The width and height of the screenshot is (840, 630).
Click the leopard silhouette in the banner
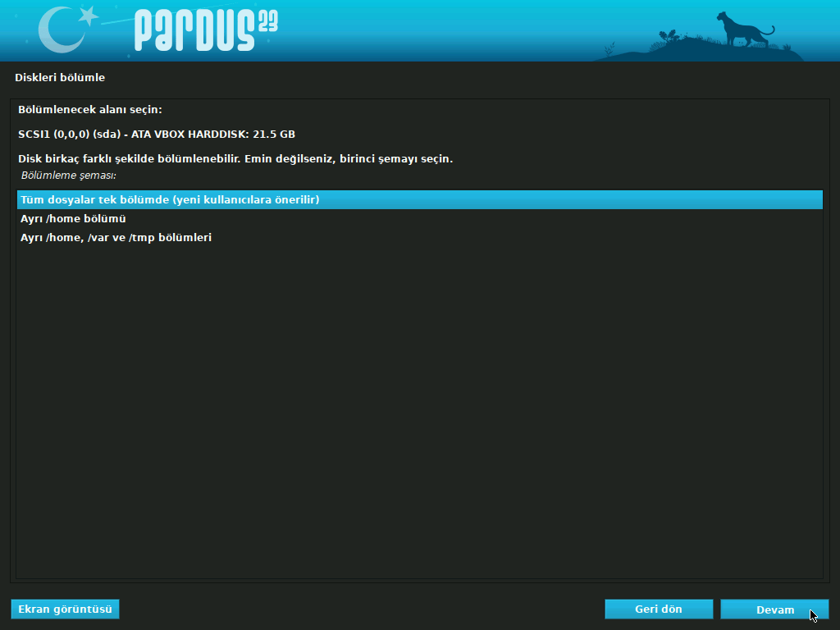(x=745, y=30)
